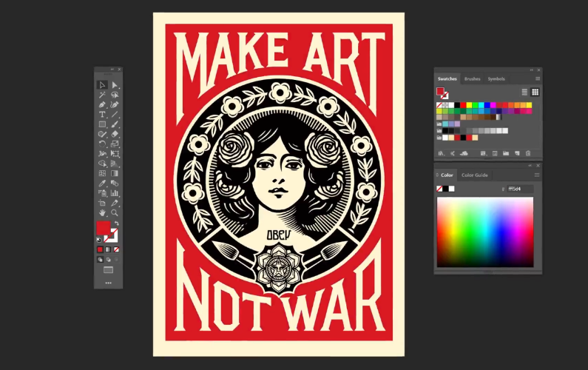This screenshot has width=588, height=370.
Task: Switch to the Symbols tab
Action: click(496, 78)
